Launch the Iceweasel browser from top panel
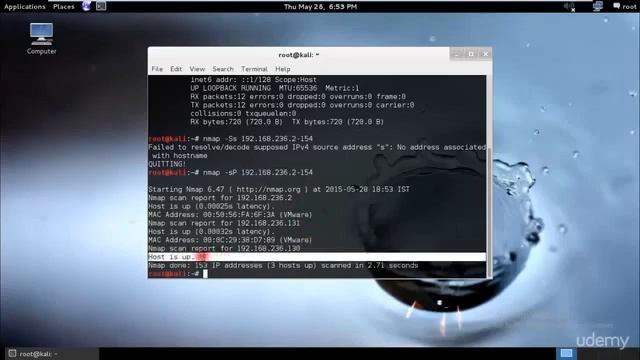 click(87, 6)
